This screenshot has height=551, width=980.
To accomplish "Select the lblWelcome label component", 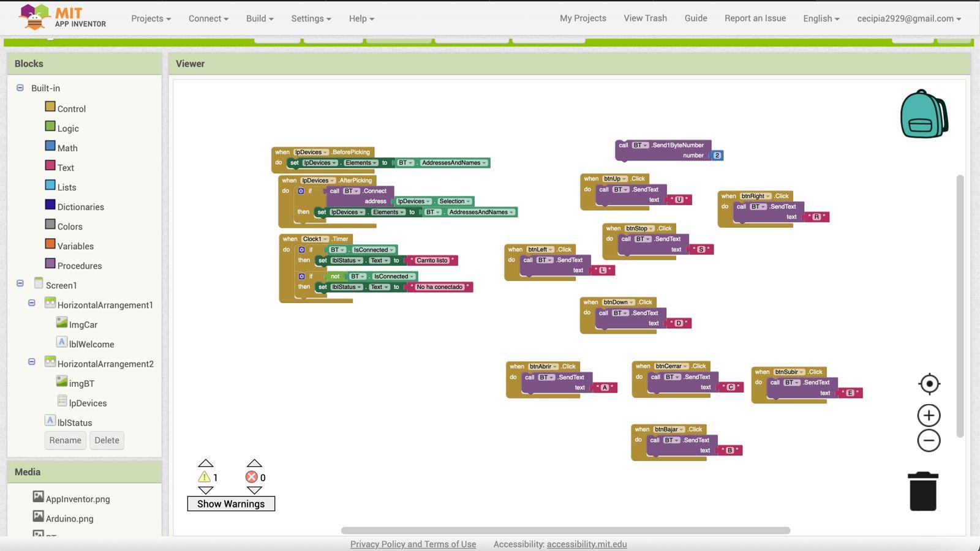I will click(91, 344).
